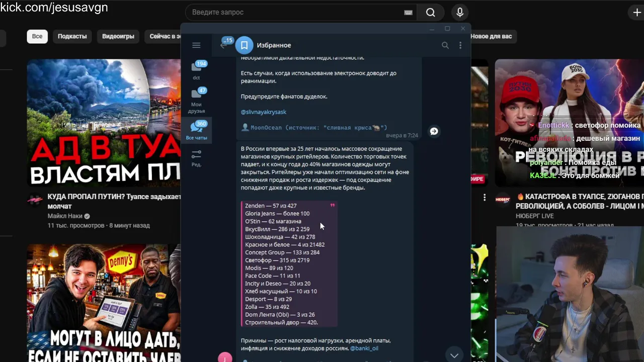This screenshot has width=644, height=362.
Task: Click the MoonOcean source signature
Action: [314, 128]
